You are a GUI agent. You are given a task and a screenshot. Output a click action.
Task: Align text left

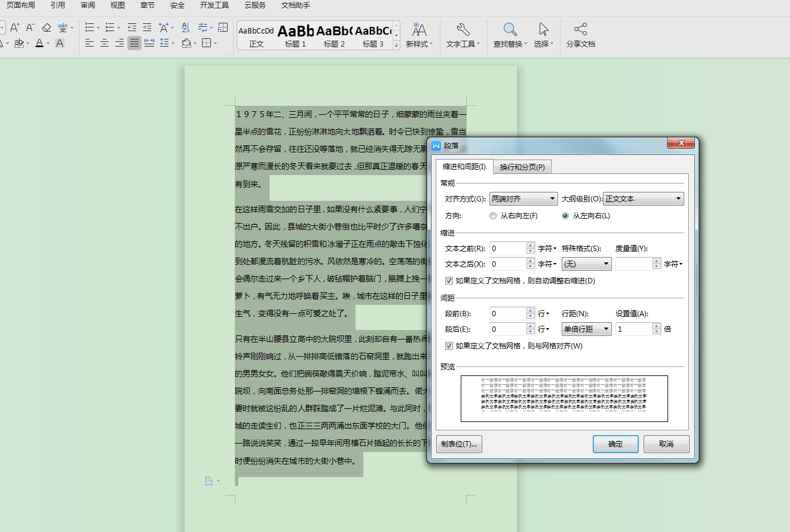click(x=90, y=43)
